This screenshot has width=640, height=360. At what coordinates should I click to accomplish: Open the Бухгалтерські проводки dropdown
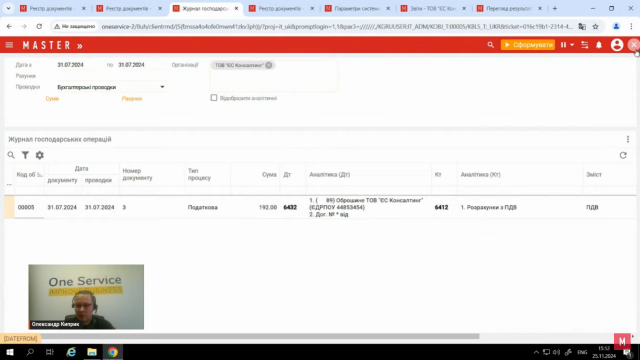(x=111, y=87)
